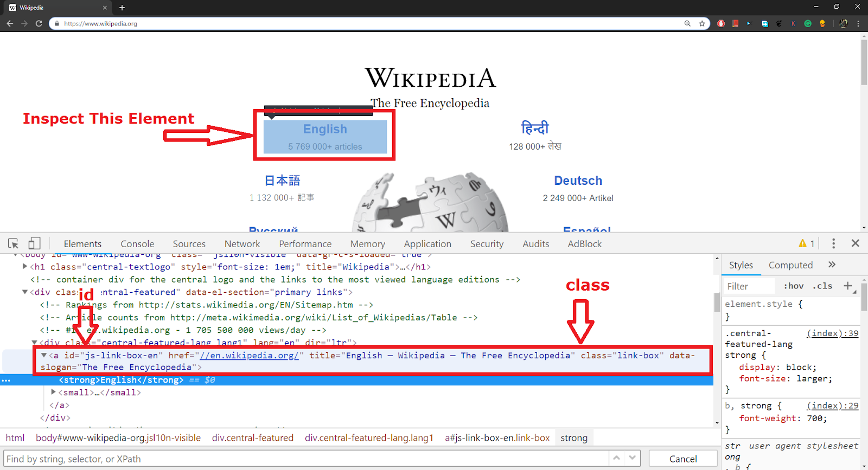Image resolution: width=868 pixels, height=470 pixels.
Task: Open the Sources tab
Action: click(x=189, y=244)
